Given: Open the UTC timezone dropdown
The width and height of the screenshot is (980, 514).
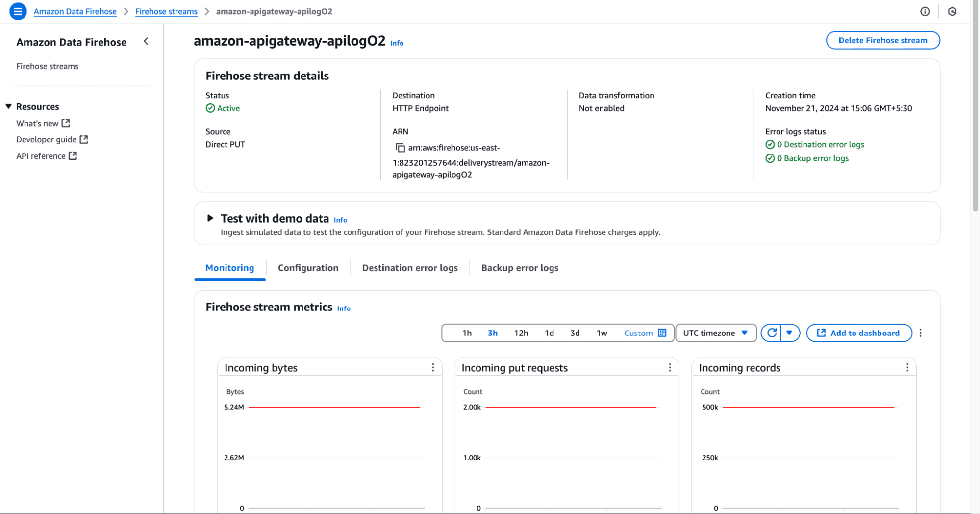Looking at the screenshot, I should coord(715,333).
